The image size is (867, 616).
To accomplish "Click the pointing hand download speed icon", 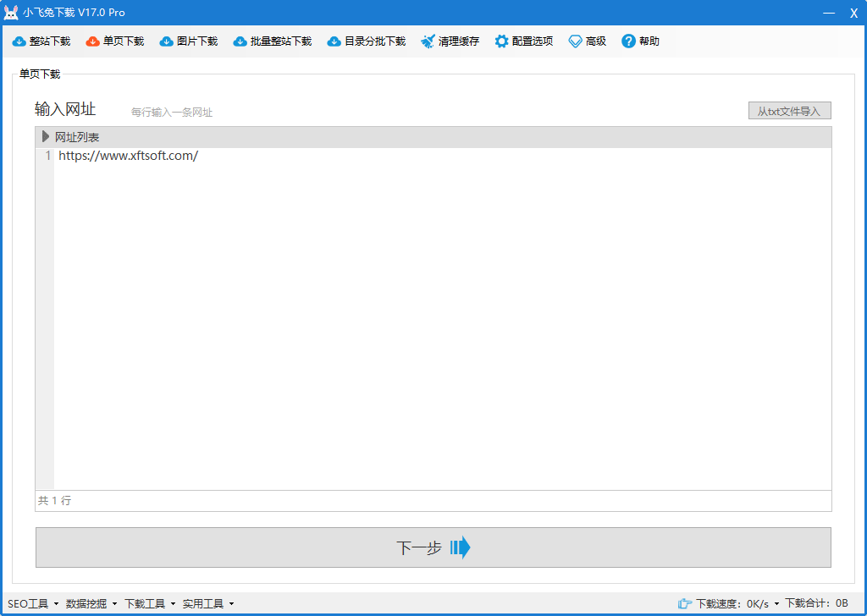I will [x=685, y=603].
